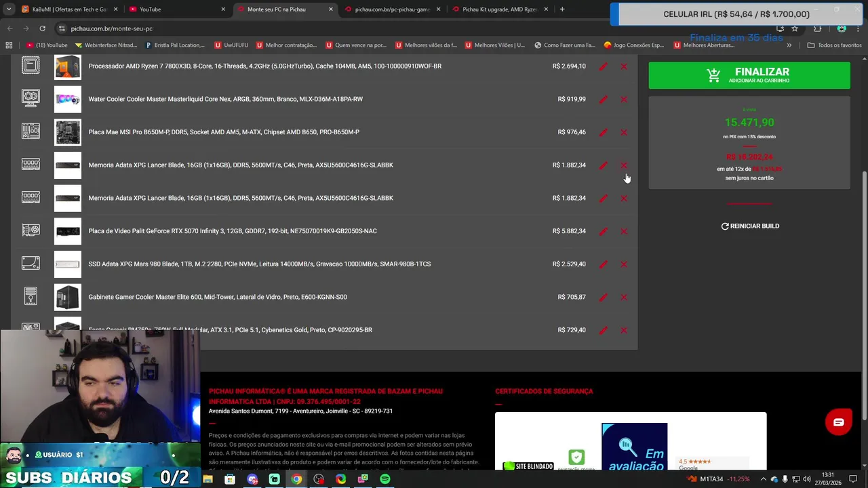
Task: Click the PC case category icon
Action: click(31, 296)
